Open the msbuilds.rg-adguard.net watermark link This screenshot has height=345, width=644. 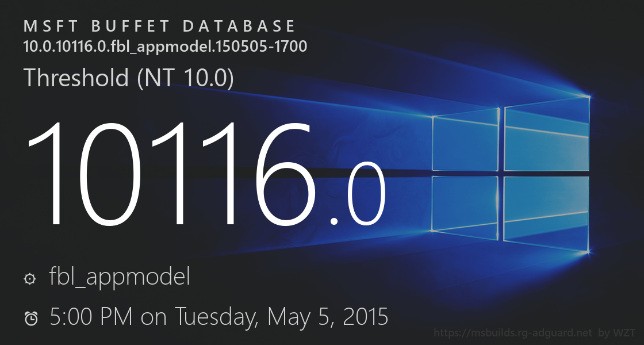(x=512, y=332)
